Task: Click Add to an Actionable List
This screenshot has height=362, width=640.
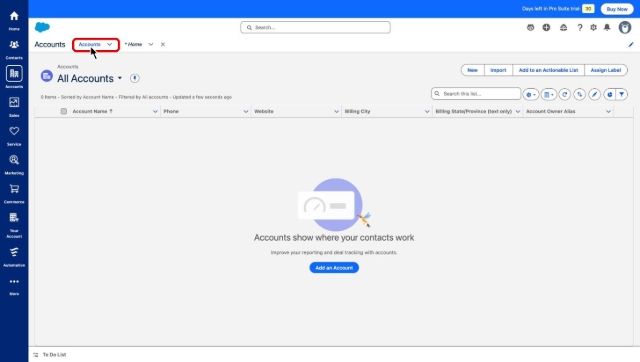Action: click(548, 70)
